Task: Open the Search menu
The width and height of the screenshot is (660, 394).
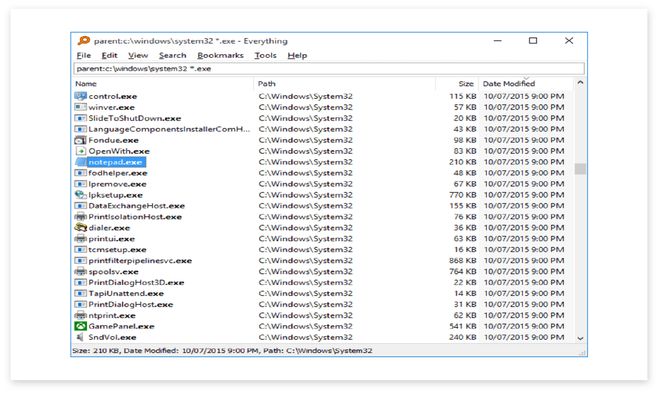Action: [173, 56]
